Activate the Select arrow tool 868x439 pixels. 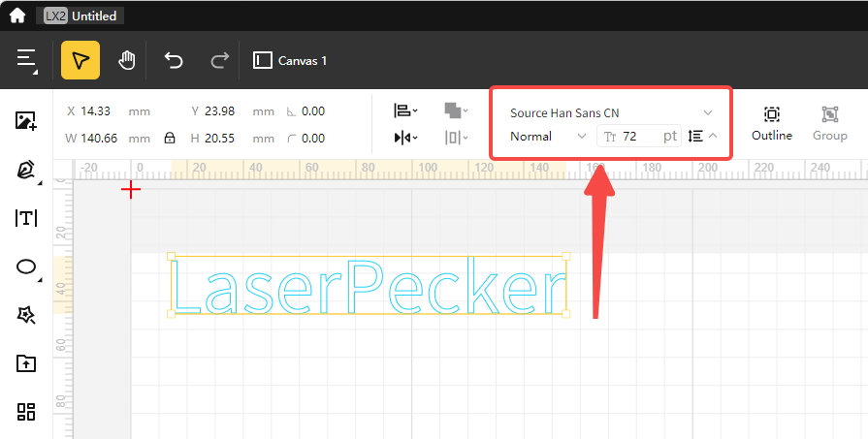coord(80,60)
